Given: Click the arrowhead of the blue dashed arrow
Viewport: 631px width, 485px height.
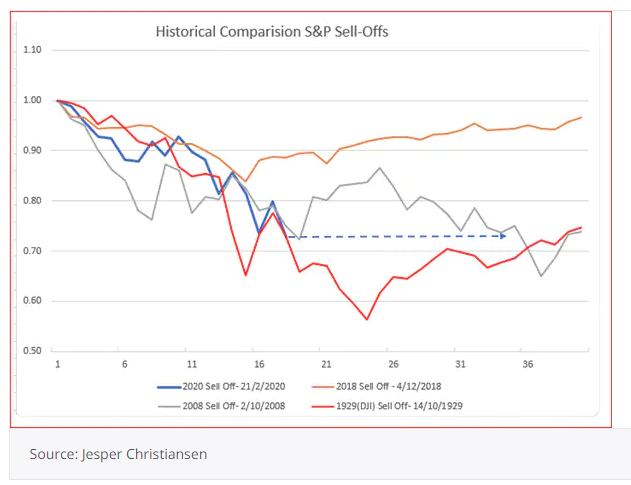Looking at the screenshot, I should pyautogui.click(x=503, y=236).
